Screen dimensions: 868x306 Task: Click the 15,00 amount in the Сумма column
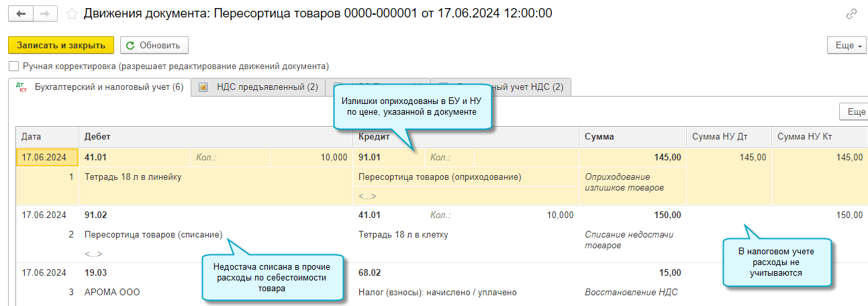click(669, 273)
